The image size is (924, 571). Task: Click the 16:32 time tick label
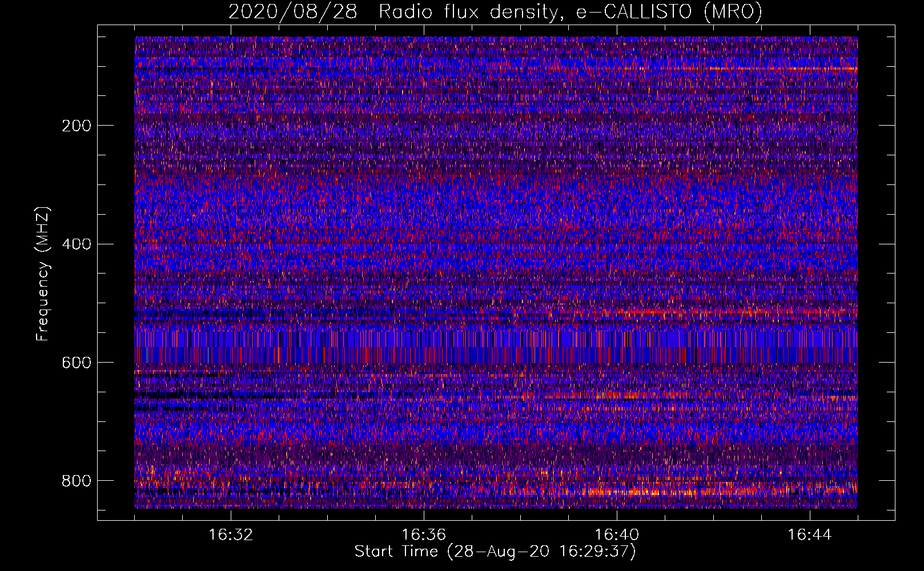tap(231, 535)
